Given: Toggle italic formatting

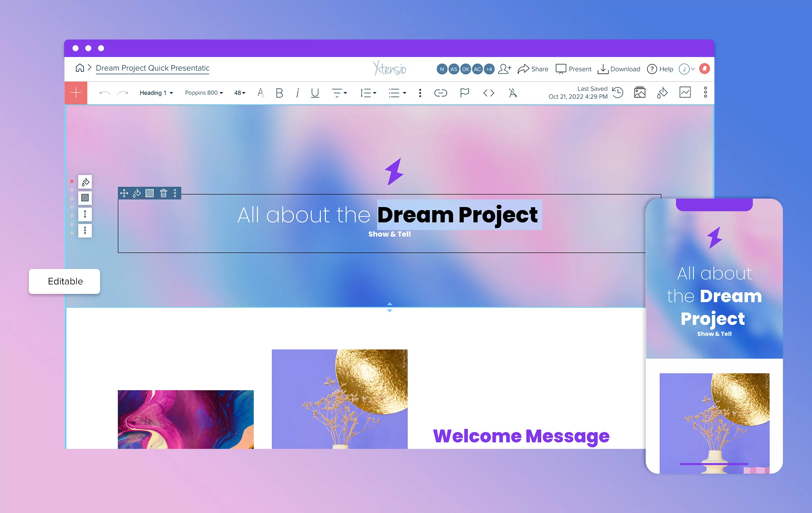Looking at the screenshot, I should 297,93.
